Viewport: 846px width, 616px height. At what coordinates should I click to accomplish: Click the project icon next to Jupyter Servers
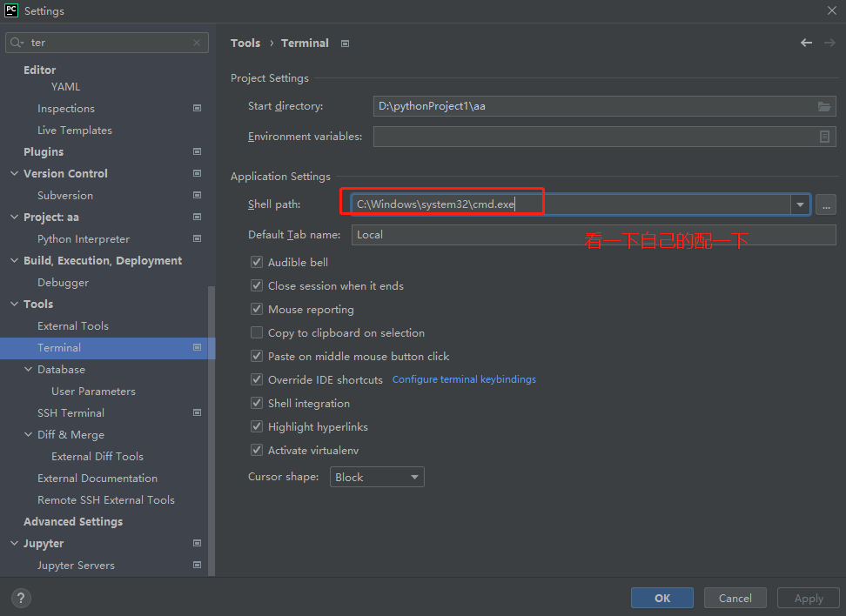coord(197,565)
